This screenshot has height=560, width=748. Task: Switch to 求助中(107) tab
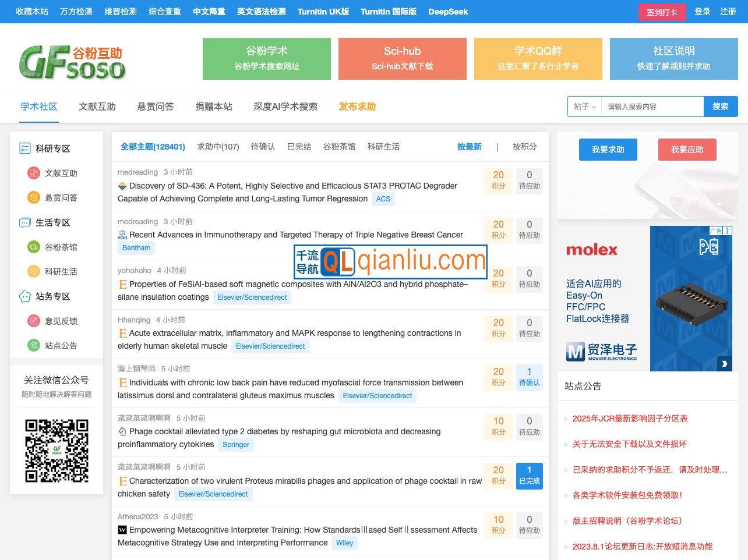218,147
